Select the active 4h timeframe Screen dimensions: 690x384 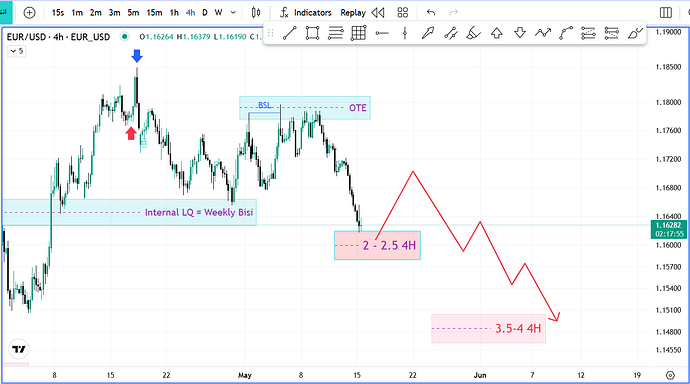coord(190,13)
